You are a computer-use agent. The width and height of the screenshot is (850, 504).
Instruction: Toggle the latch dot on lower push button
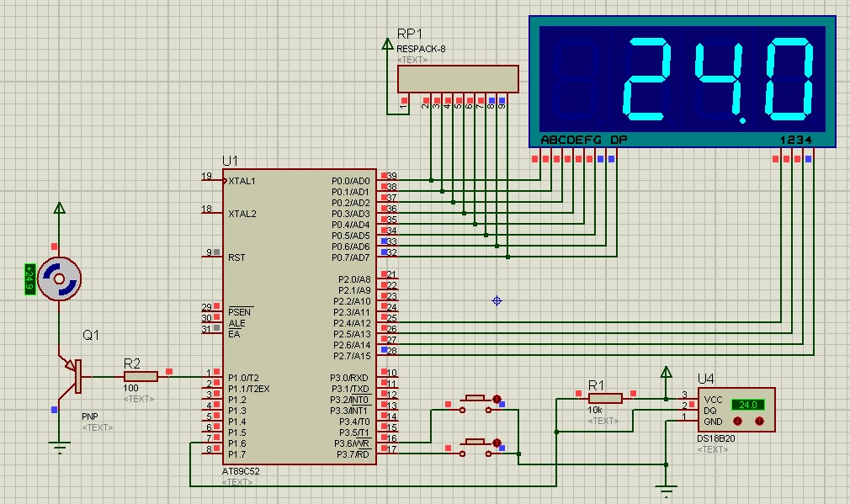(497, 443)
